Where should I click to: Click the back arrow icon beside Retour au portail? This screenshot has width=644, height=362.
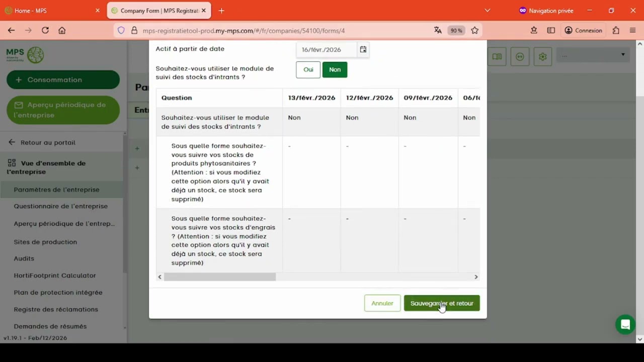12,142
